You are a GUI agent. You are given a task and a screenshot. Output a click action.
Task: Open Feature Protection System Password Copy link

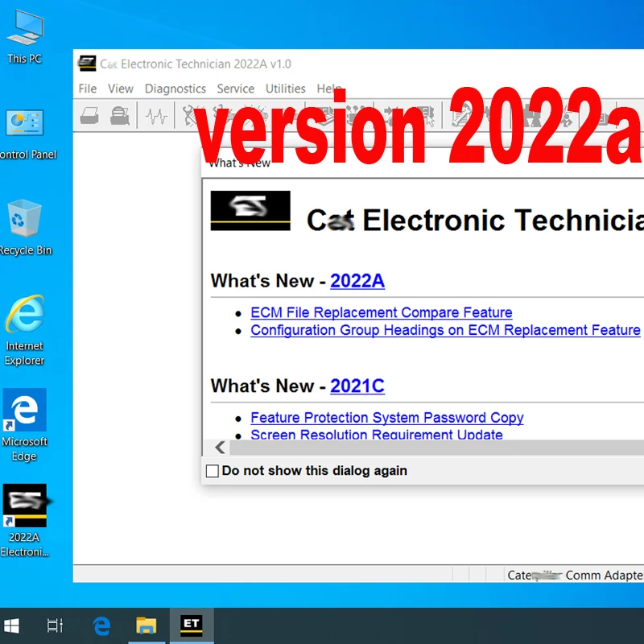(387, 418)
